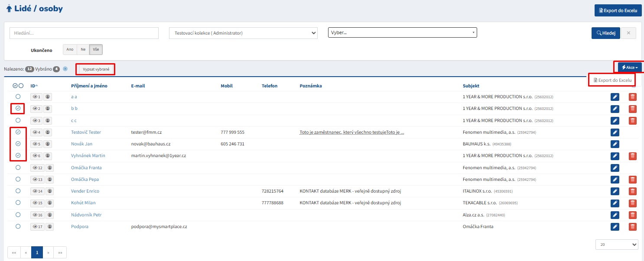Open the avatar icon for ID 14

click(50, 191)
